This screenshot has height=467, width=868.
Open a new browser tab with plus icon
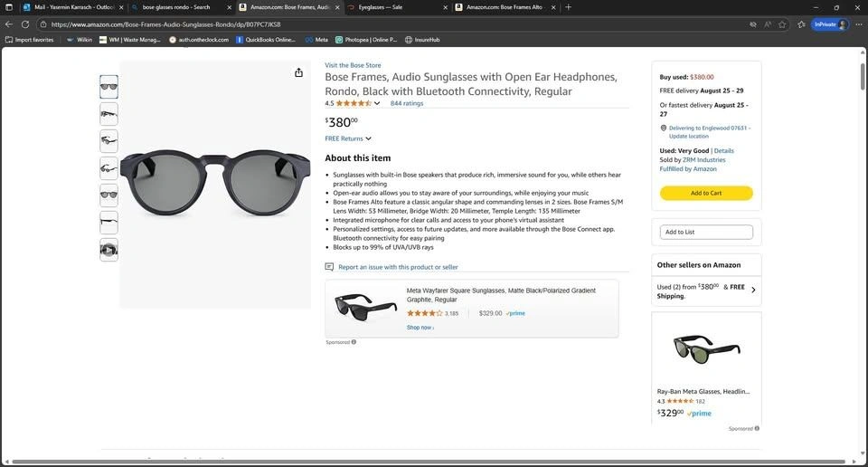click(568, 7)
